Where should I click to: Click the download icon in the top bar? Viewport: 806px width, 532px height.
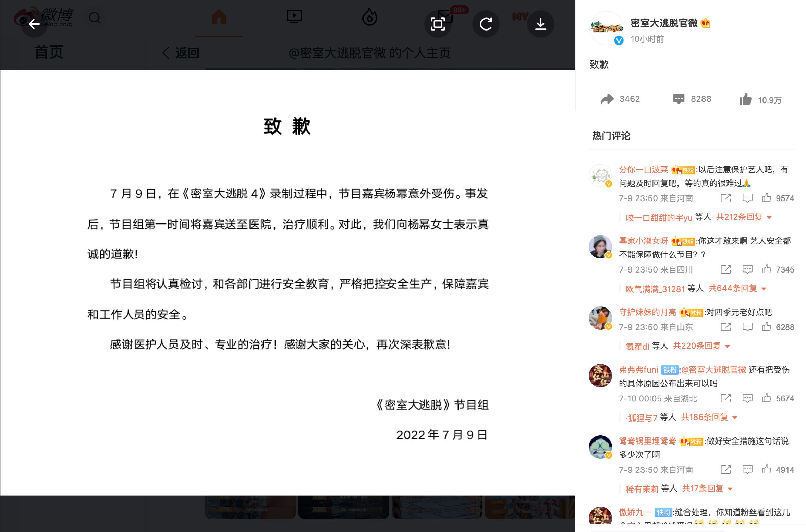pos(541,24)
